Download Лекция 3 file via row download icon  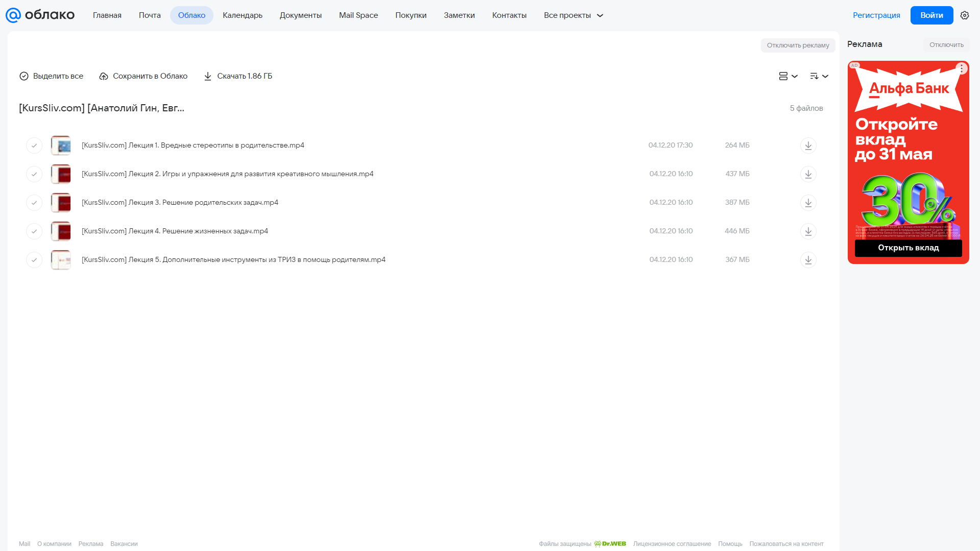click(x=808, y=203)
